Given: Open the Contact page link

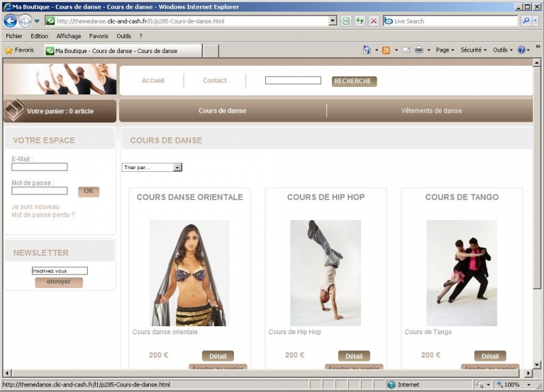Looking at the screenshot, I should [214, 80].
